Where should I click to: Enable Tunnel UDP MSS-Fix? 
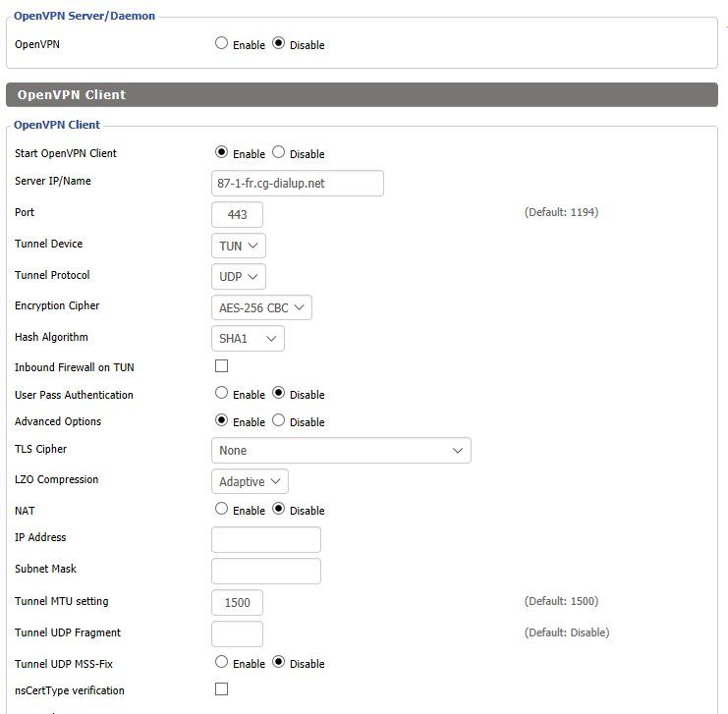coord(221,662)
